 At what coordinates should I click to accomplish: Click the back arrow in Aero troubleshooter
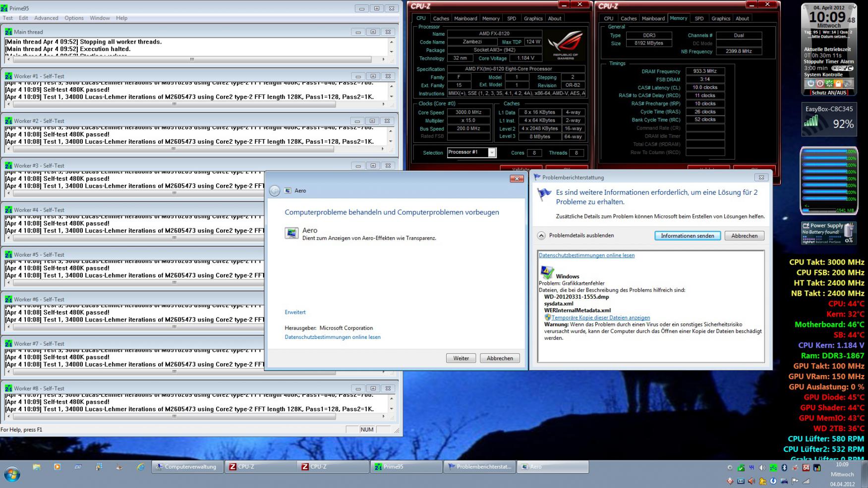tap(275, 191)
